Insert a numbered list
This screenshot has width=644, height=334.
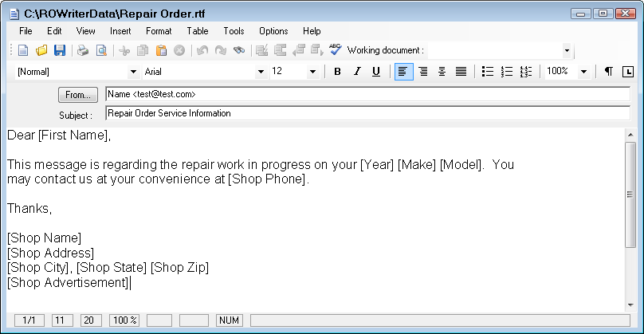click(506, 72)
